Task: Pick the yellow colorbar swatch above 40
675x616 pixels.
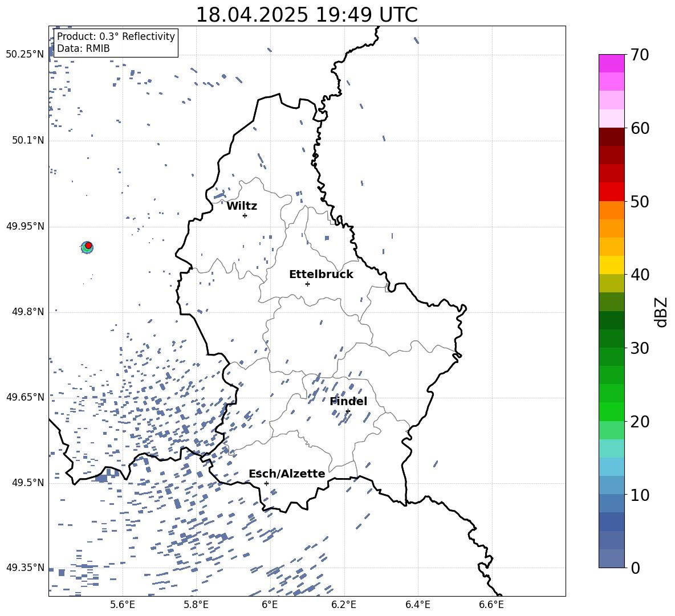Action: (x=612, y=265)
